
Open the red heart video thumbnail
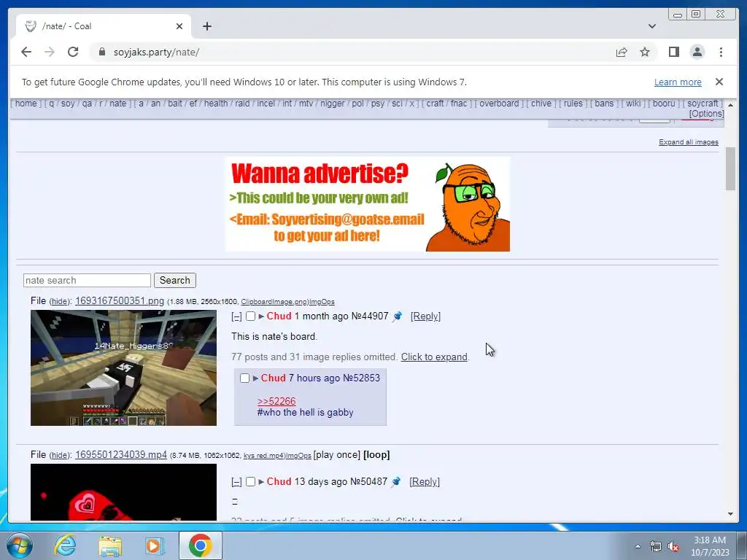tap(123, 492)
